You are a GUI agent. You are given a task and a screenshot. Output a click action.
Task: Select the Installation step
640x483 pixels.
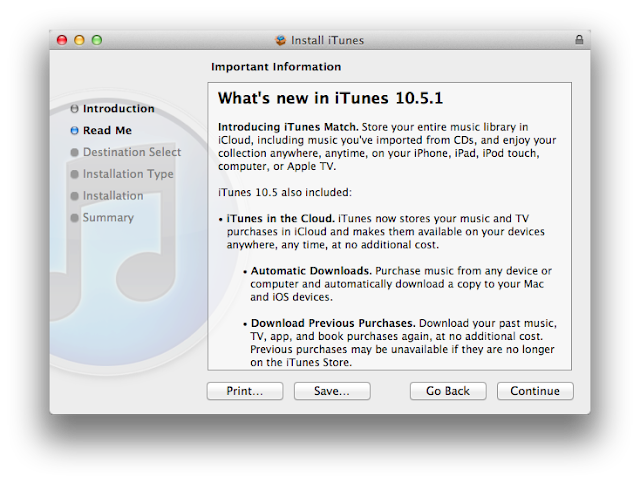coord(113,196)
